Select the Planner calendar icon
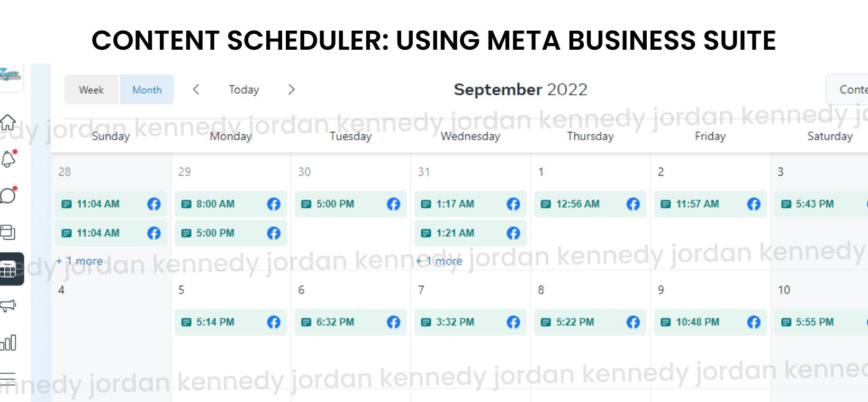 point(8,269)
